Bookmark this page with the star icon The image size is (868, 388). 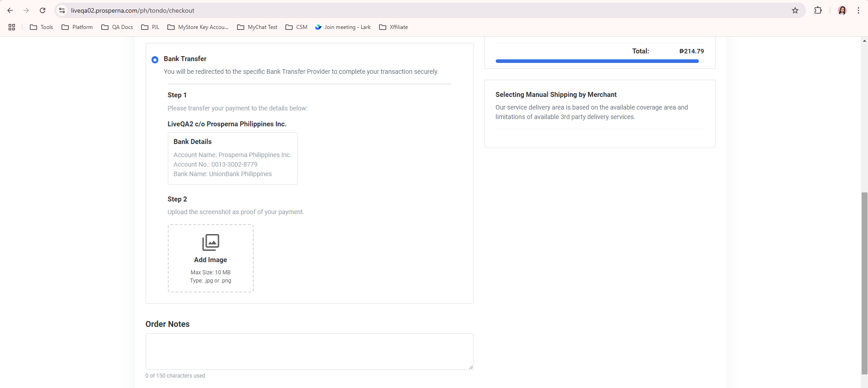coord(795,10)
